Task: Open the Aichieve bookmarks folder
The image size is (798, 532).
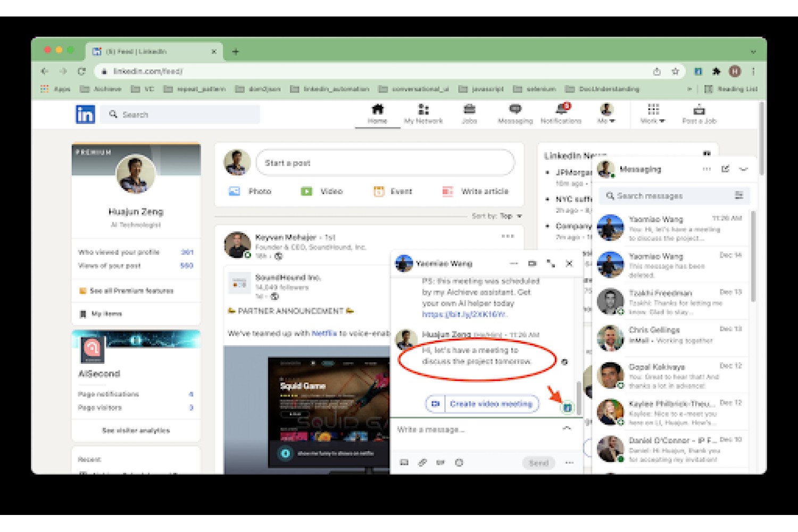Action: click(x=101, y=89)
